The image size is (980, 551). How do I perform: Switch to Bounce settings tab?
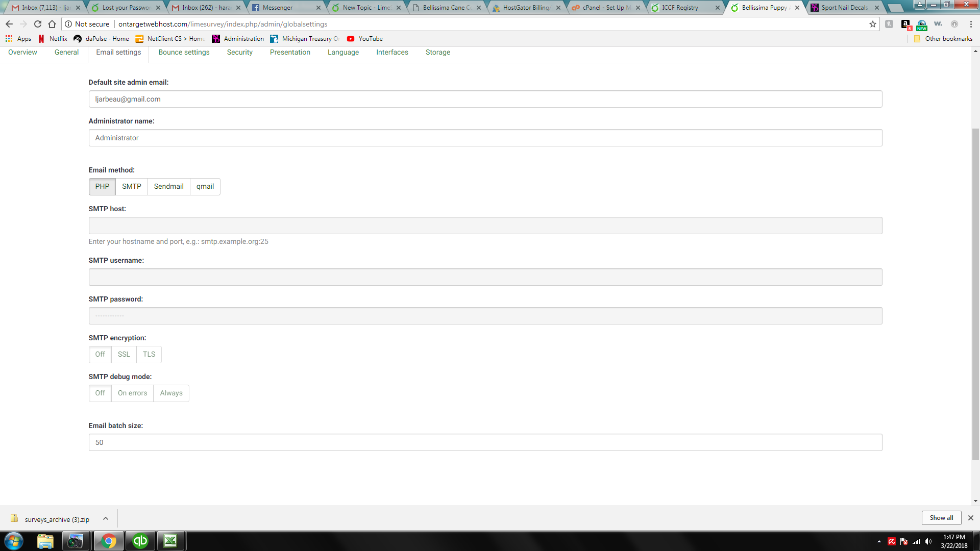coord(184,53)
